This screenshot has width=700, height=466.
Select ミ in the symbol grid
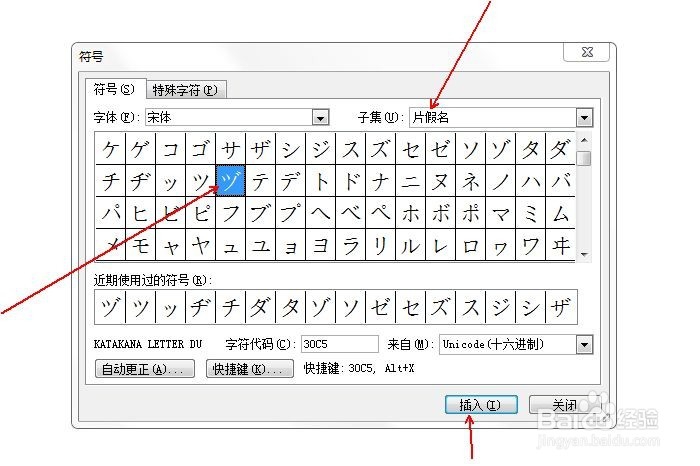530,213
